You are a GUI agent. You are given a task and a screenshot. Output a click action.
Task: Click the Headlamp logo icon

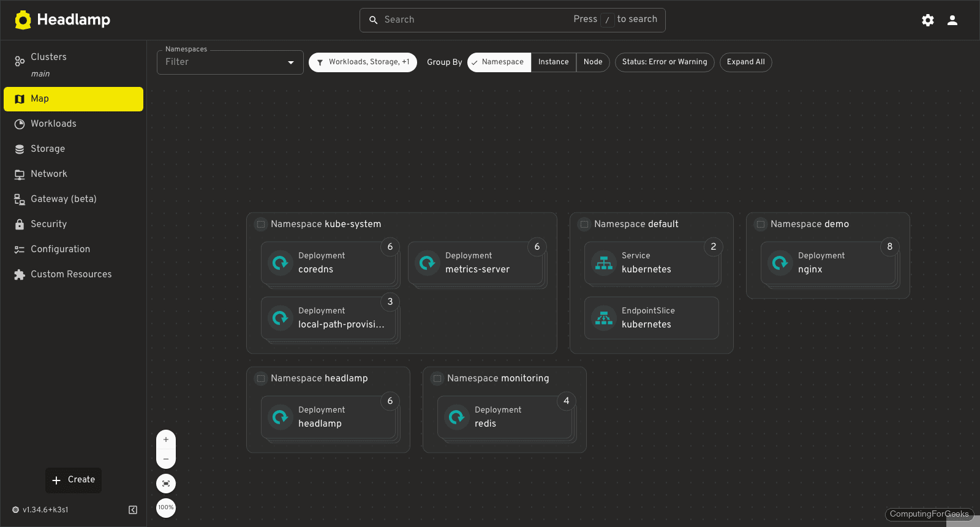pos(23,20)
